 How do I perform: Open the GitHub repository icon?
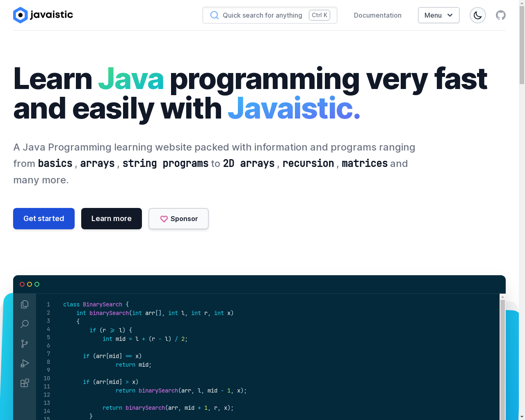click(501, 15)
